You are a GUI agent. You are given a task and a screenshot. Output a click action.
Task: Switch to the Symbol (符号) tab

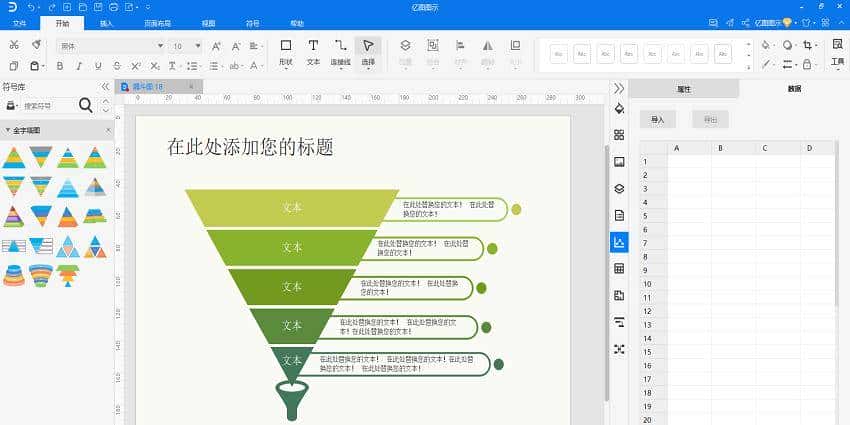click(253, 23)
